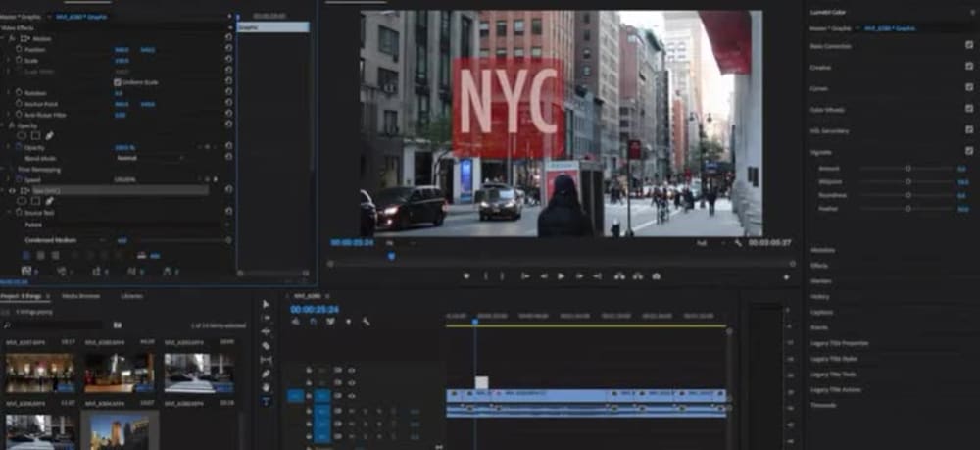Switch to Libraries tab
Image resolution: width=980 pixels, height=450 pixels.
132,296
